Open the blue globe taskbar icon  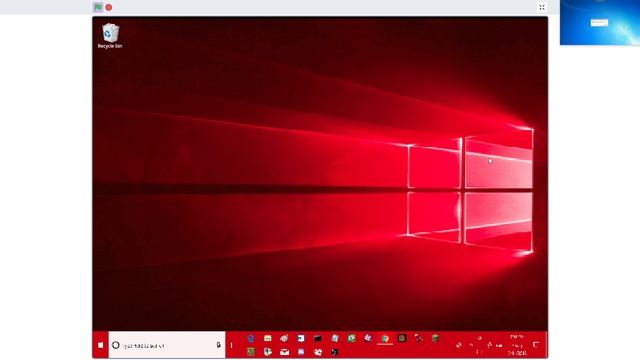(x=251, y=338)
